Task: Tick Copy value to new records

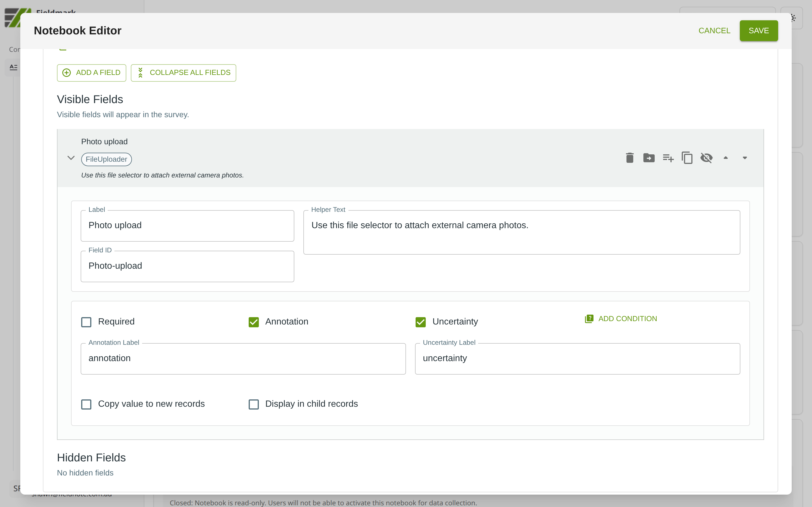Action: pos(86,404)
